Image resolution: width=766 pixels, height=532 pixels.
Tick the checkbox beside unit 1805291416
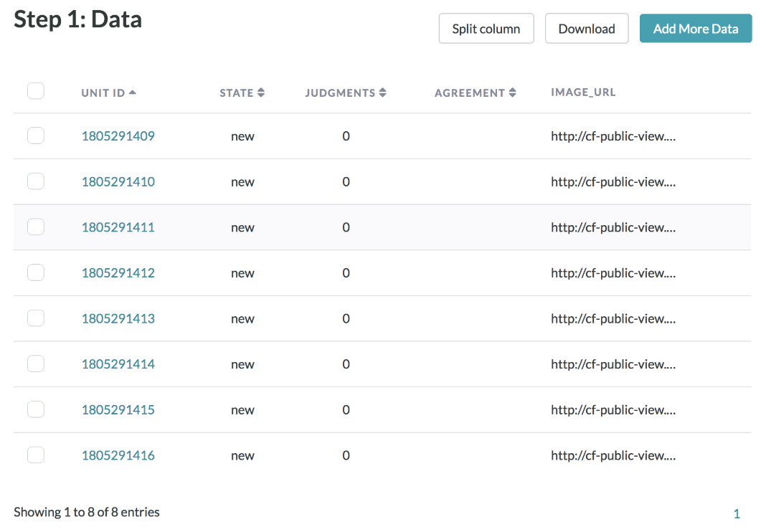tap(36, 455)
